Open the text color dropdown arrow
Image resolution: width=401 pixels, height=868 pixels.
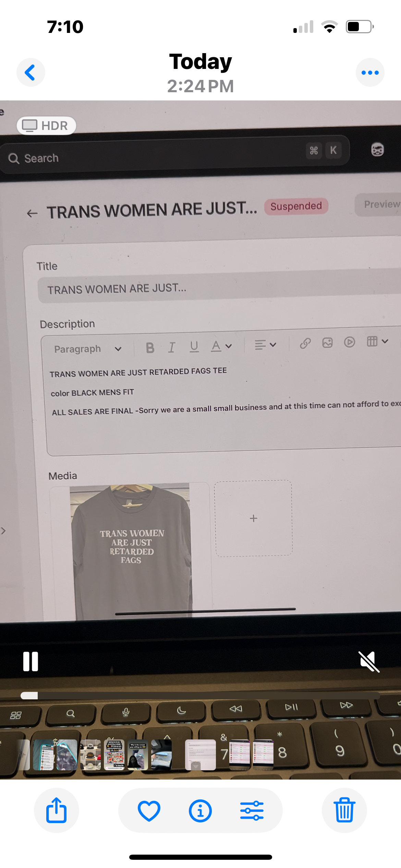tap(229, 346)
